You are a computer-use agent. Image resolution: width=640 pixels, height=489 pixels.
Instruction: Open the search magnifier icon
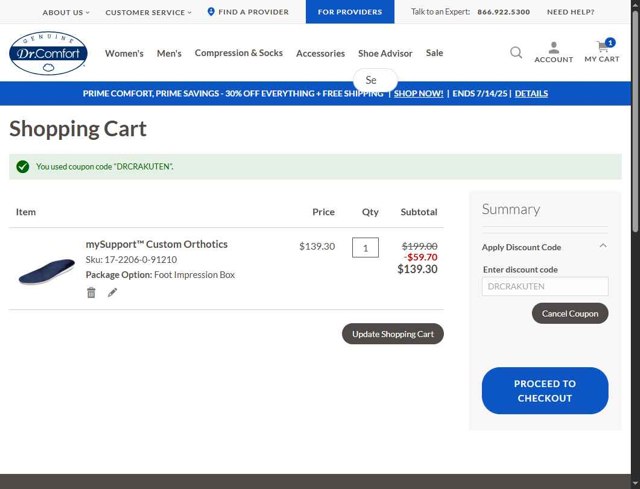516,52
